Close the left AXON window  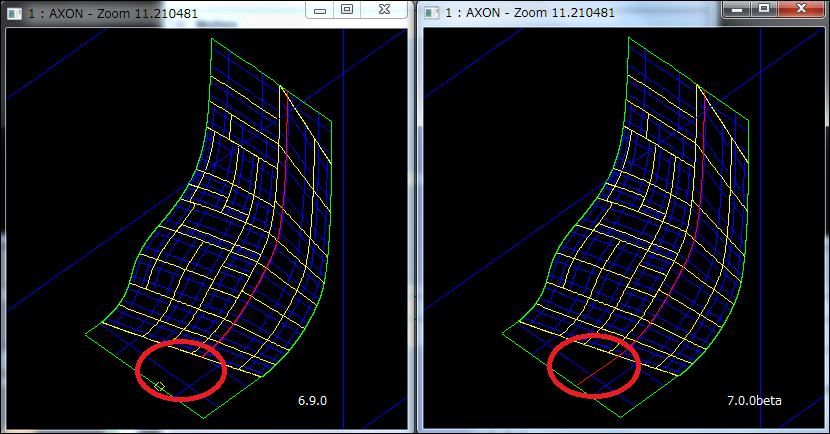tap(382, 9)
